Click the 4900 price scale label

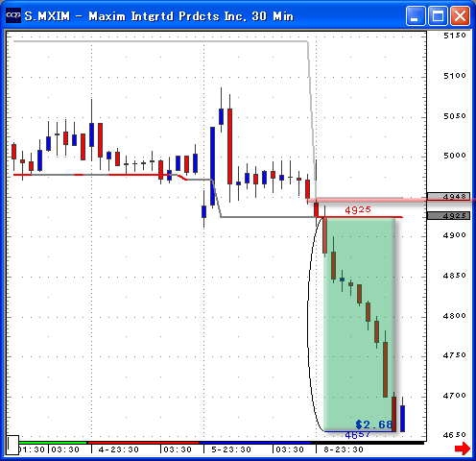click(x=455, y=235)
